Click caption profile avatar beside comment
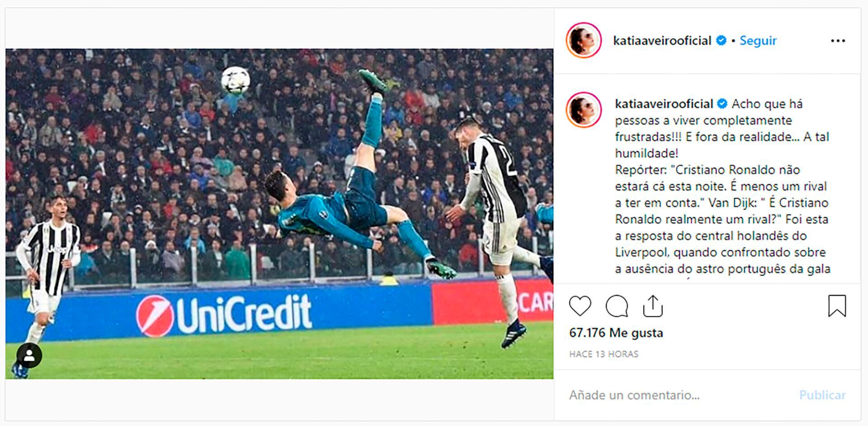868x426 pixels. click(584, 110)
